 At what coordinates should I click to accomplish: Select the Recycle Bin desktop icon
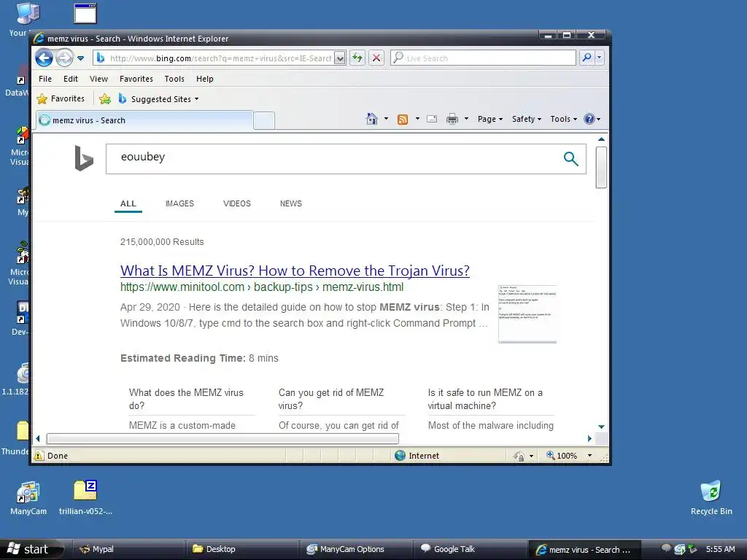[711, 497]
